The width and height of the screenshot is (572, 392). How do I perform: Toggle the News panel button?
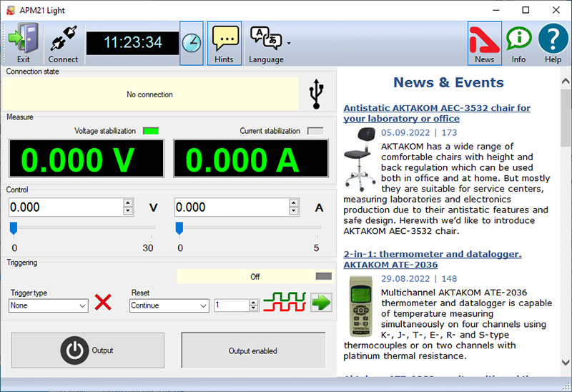(x=485, y=43)
